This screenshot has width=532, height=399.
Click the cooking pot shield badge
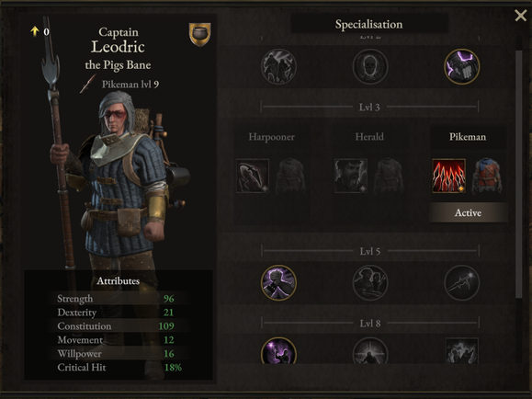(x=199, y=34)
